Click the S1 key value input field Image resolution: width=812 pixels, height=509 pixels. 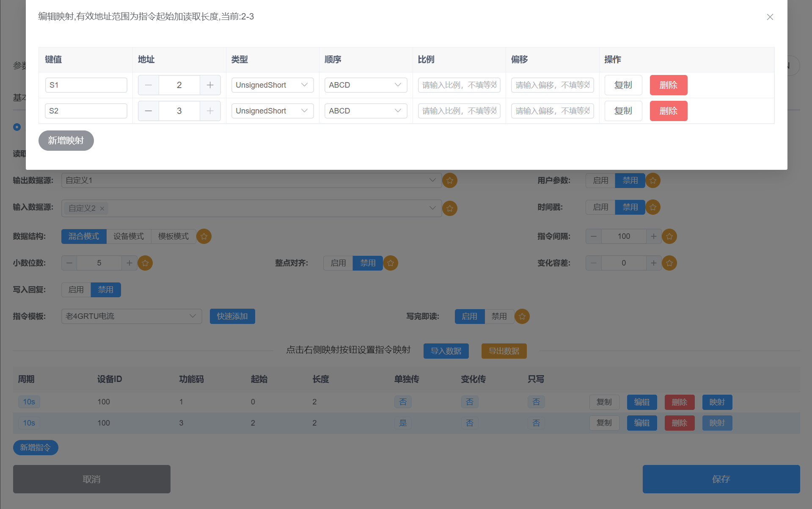coord(86,85)
